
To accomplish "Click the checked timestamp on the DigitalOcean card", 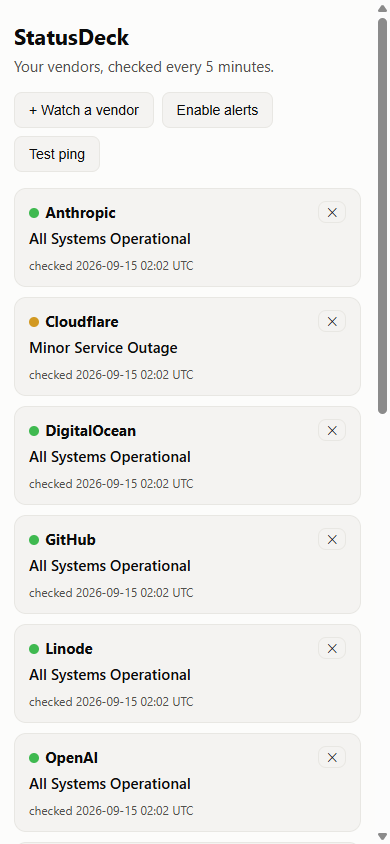I will pyautogui.click(x=111, y=484).
